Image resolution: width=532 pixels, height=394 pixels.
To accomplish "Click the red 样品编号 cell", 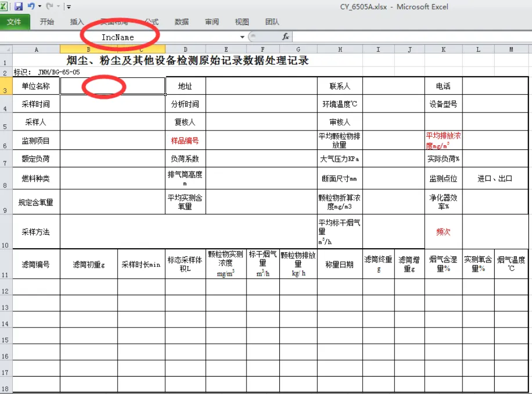I will (x=186, y=140).
